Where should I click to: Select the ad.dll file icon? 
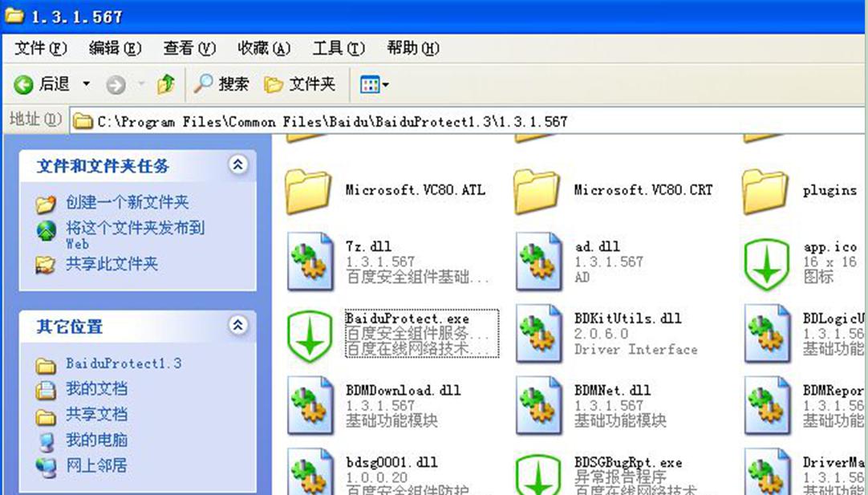538,262
